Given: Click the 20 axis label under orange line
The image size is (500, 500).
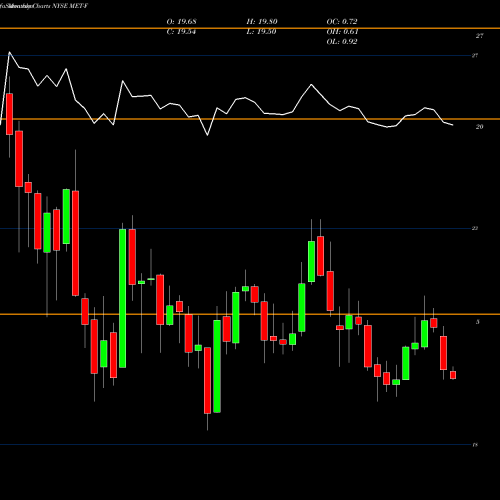Looking at the screenshot, I should [x=479, y=127].
